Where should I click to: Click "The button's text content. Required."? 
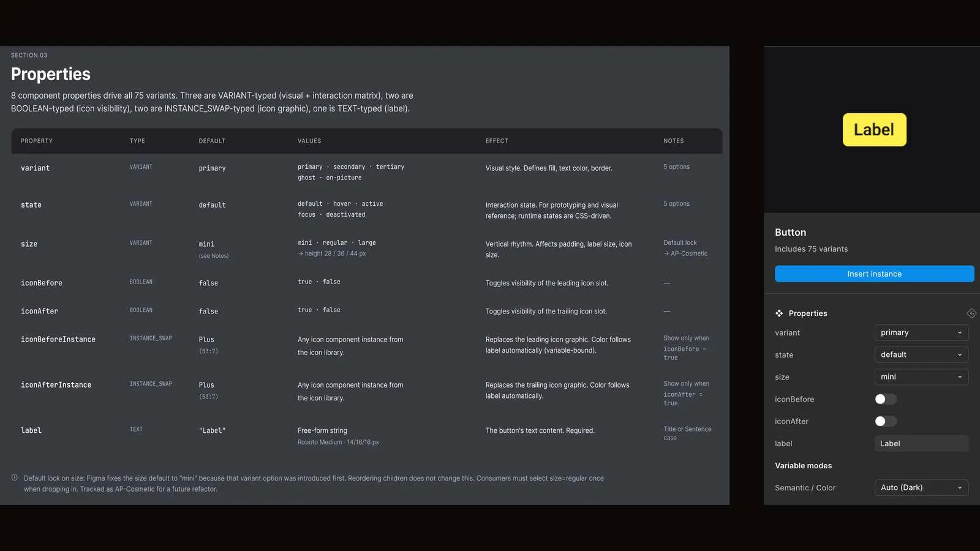(x=540, y=431)
